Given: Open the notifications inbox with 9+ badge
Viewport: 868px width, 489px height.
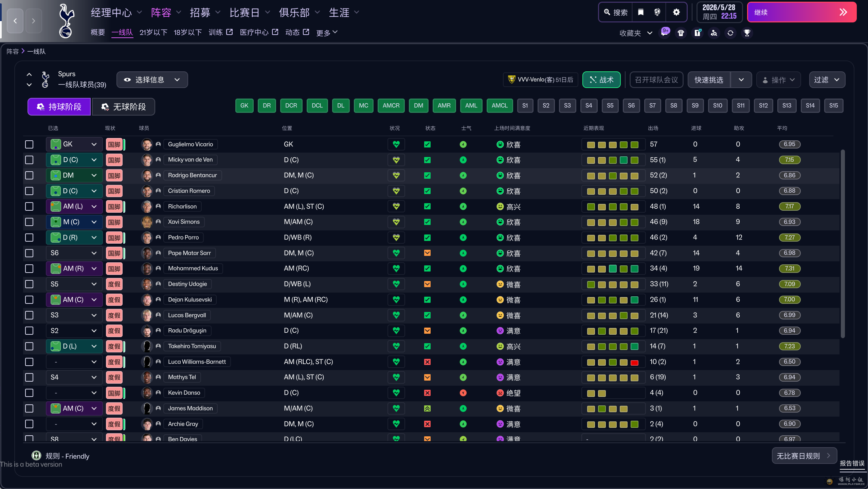Looking at the screenshot, I should 665,33.
